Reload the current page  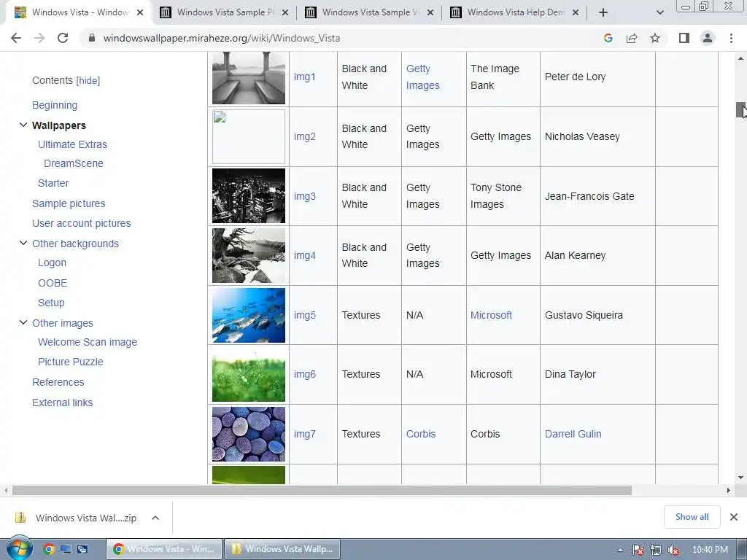63,38
